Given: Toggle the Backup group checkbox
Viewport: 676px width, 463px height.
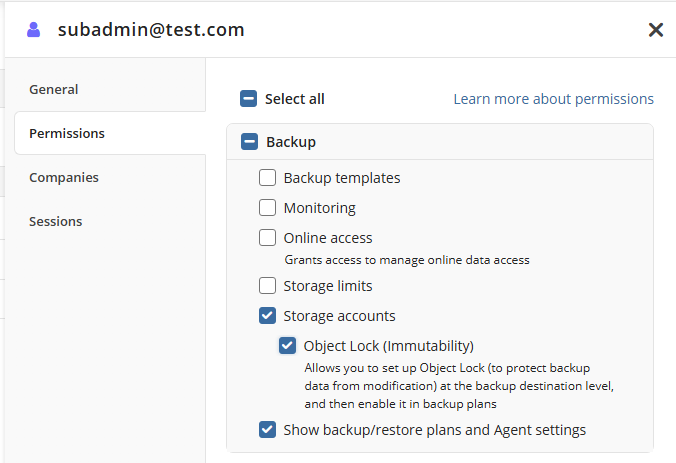Looking at the screenshot, I should pyautogui.click(x=249, y=142).
